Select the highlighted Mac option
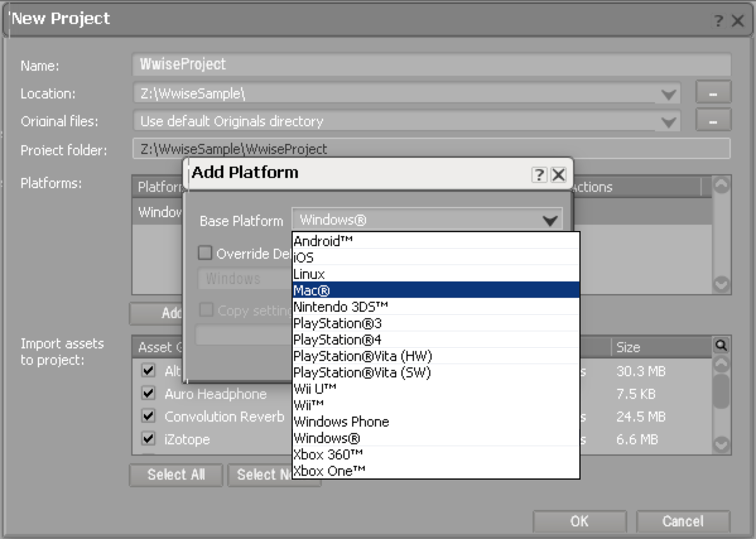The image size is (756, 539). [x=436, y=290]
